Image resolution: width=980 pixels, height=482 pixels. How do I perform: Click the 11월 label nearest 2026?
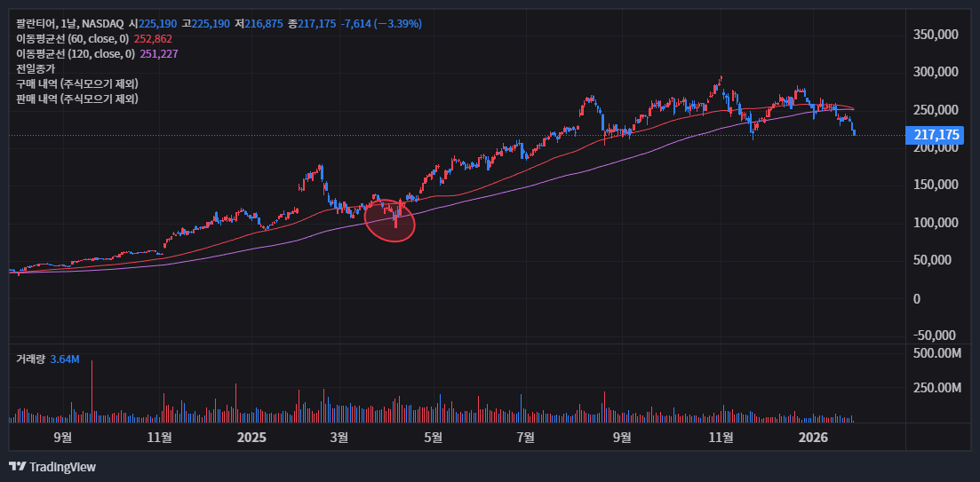coord(721,437)
